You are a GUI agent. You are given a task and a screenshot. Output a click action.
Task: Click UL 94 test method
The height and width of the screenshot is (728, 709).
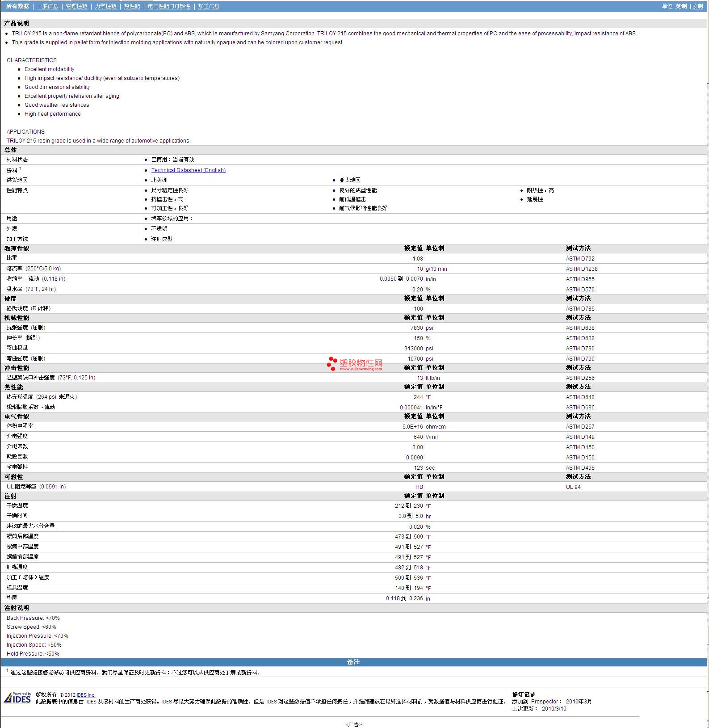(x=573, y=487)
